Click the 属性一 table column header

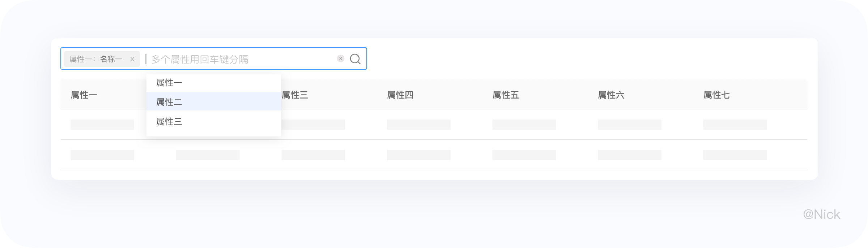tap(84, 95)
